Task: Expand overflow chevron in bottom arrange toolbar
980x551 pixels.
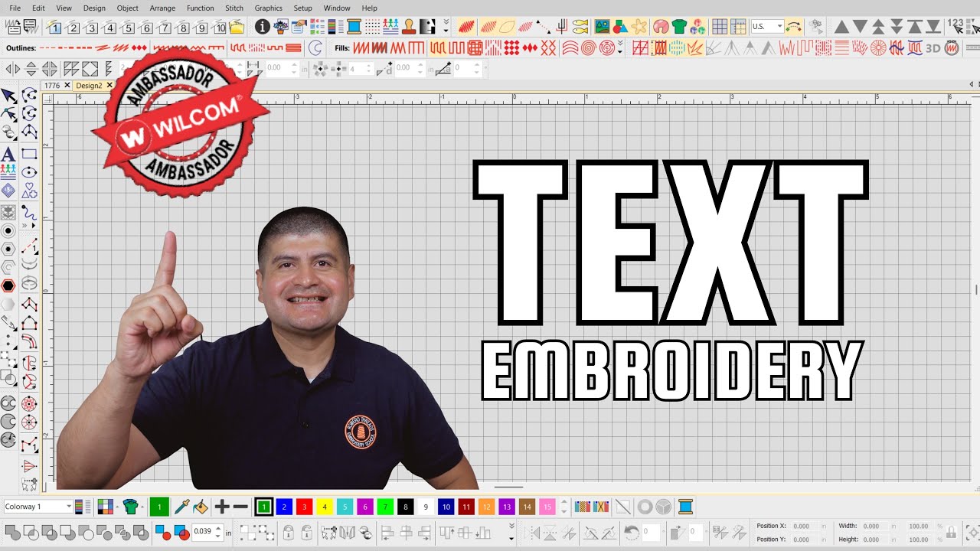Action: pyautogui.click(x=511, y=532)
